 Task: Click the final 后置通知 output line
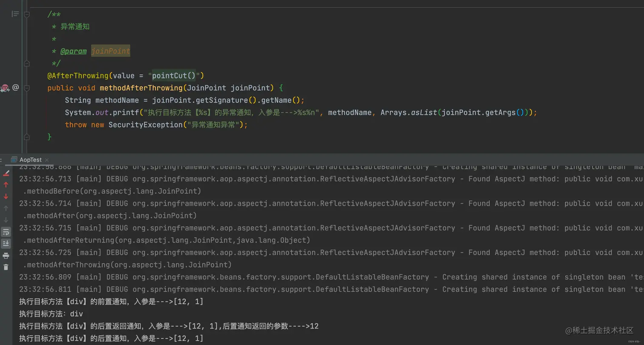coord(111,339)
